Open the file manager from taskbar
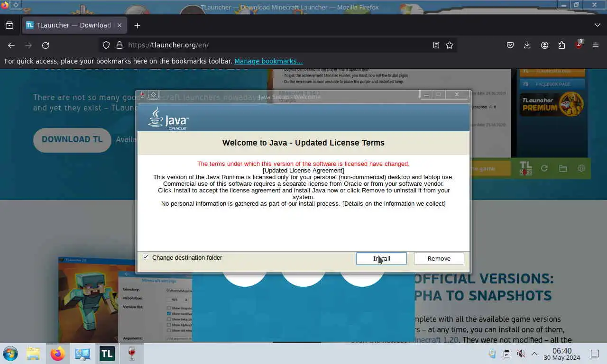The width and height of the screenshot is (607, 364). click(x=33, y=354)
